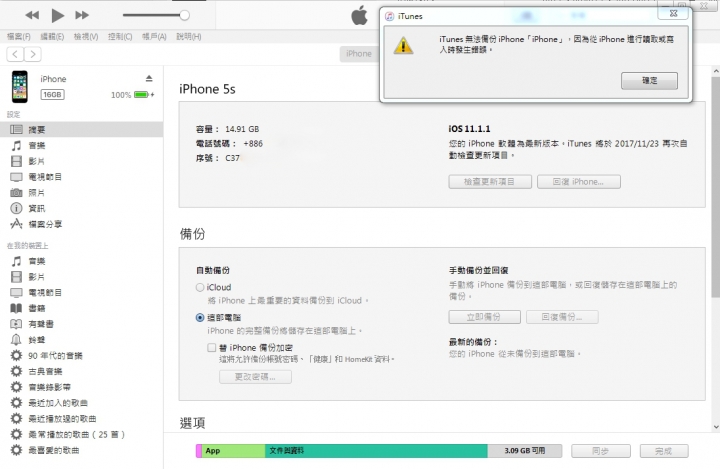
Task: Open the 檢視(V) menu
Action: [86, 36]
